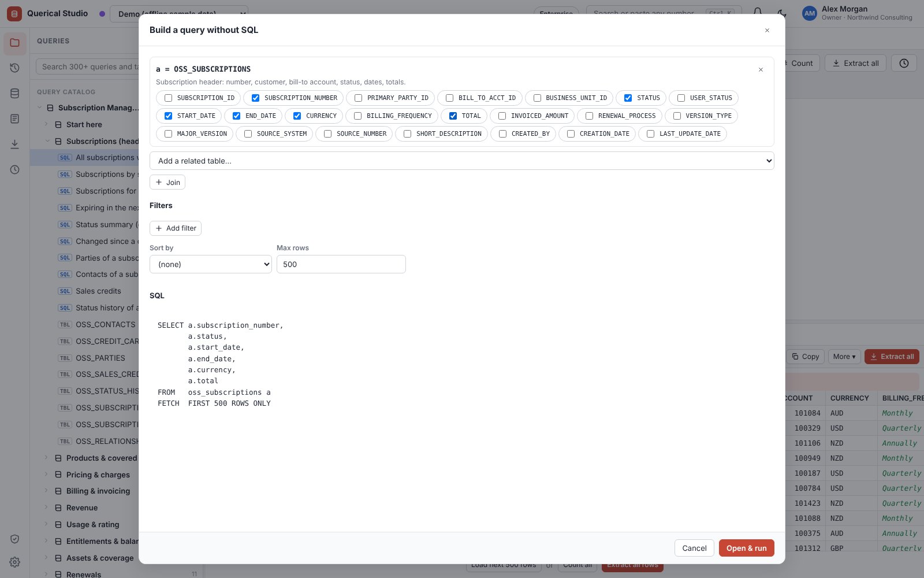Click the Join button
This screenshot has width=924, height=578.
pos(167,183)
